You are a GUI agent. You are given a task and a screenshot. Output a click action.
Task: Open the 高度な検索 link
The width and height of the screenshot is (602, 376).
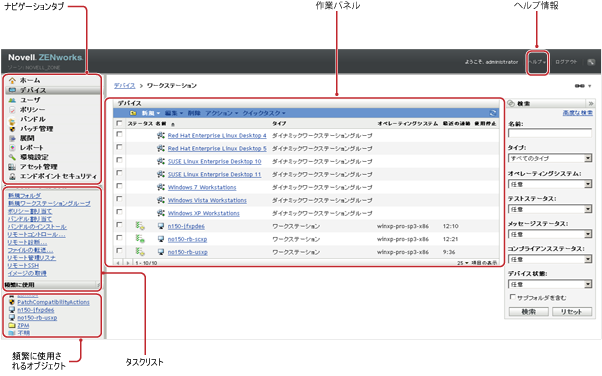(x=577, y=113)
